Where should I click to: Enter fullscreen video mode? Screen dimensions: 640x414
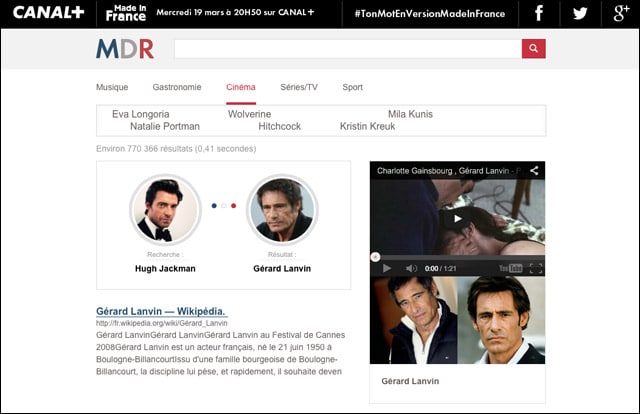tap(536, 268)
